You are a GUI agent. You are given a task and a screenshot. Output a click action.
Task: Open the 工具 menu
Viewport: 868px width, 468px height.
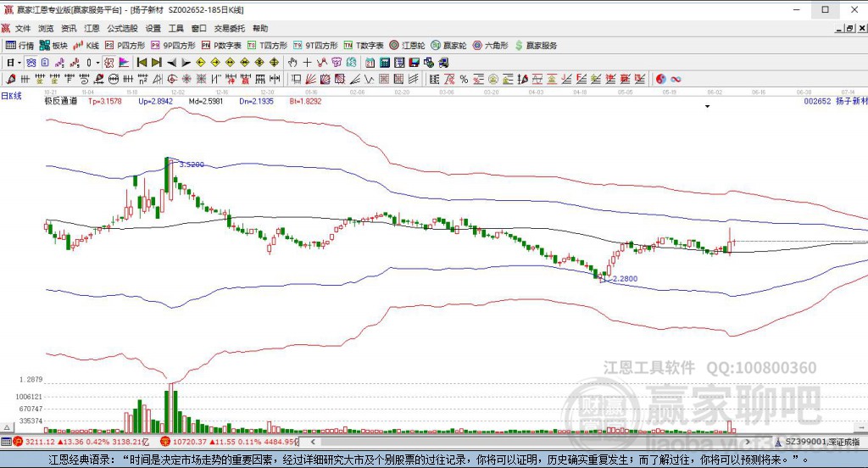(176, 28)
